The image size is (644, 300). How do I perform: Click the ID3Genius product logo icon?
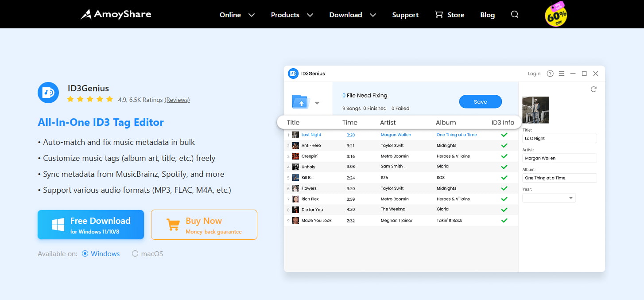[x=48, y=93]
